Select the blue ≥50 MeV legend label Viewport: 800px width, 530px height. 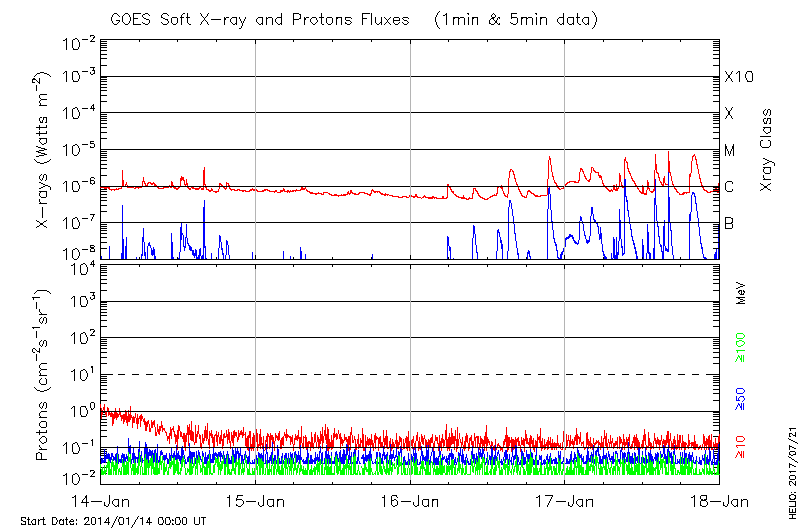click(x=741, y=399)
